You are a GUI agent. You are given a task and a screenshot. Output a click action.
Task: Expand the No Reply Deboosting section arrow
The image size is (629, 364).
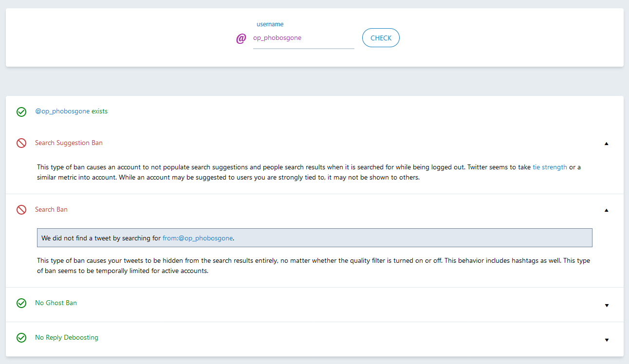pos(607,340)
